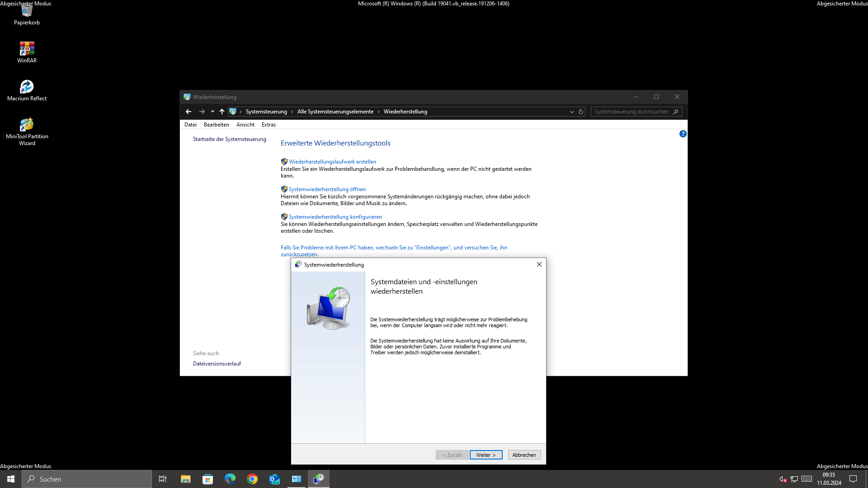Open MiniTool Partition Wizard desktop shortcut
The image size is (868, 488).
coord(27,125)
